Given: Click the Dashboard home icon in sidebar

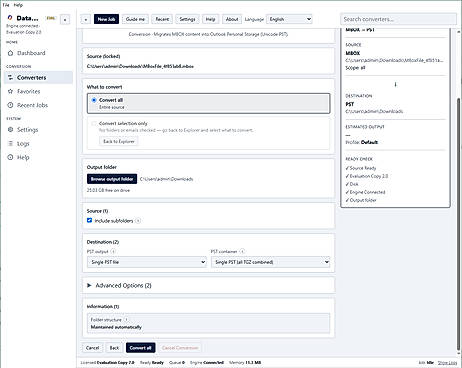Looking at the screenshot, I should [10, 53].
